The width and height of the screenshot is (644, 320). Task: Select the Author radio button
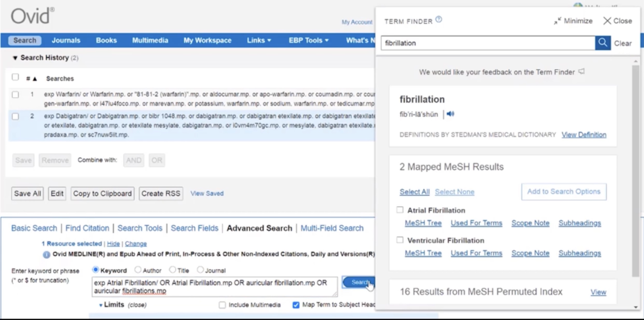click(x=138, y=270)
